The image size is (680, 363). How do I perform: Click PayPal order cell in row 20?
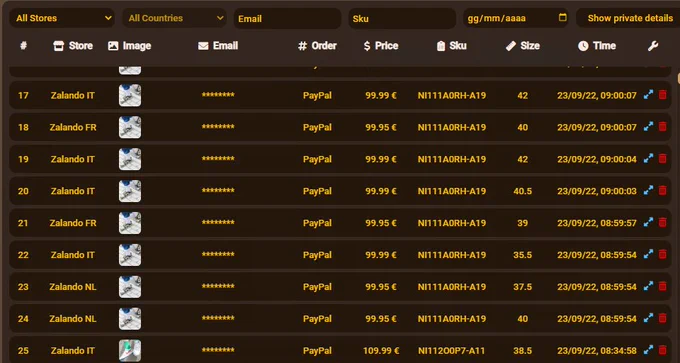(x=317, y=191)
